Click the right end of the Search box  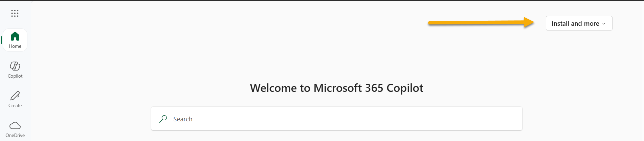(516, 119)
